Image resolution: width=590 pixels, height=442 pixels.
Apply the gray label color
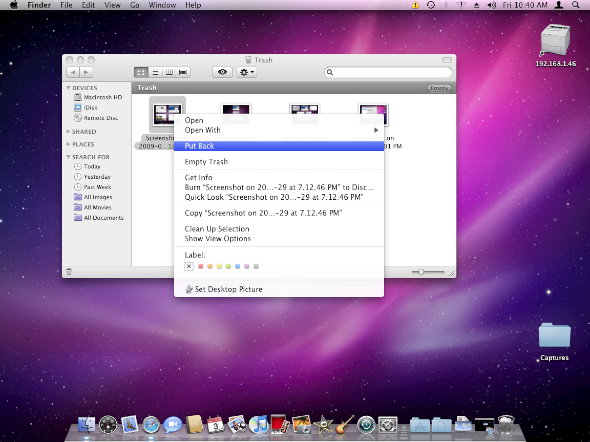(x=256, y=266)
